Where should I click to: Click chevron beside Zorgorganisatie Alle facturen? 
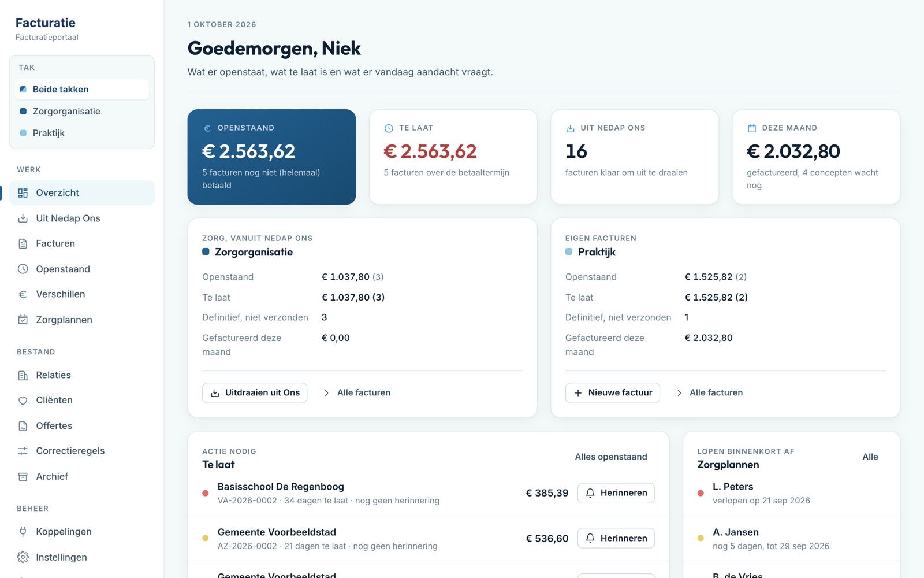[x=326, y=393]
